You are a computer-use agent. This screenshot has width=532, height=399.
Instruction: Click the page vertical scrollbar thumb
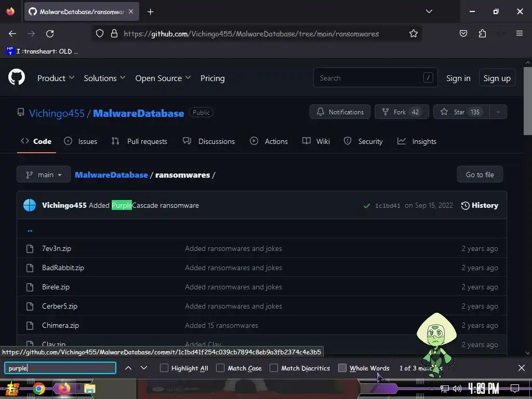pyautogui.click(x=528, y=101)
